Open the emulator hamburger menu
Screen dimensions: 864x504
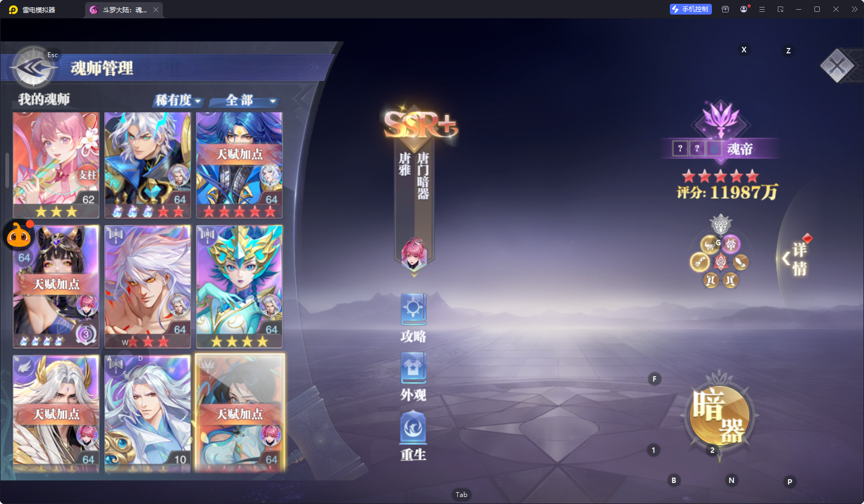pyautogui.click(x=762, y=9)
